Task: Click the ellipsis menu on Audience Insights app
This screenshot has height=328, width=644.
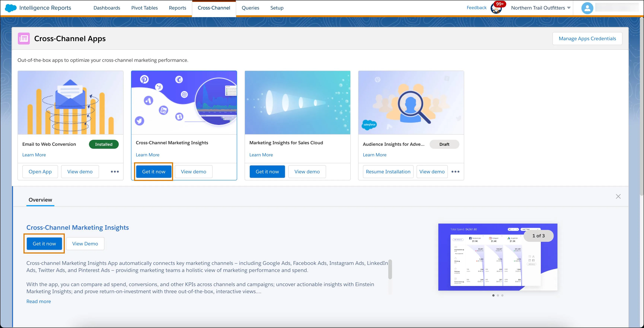Action: click(x=456, y=171)
